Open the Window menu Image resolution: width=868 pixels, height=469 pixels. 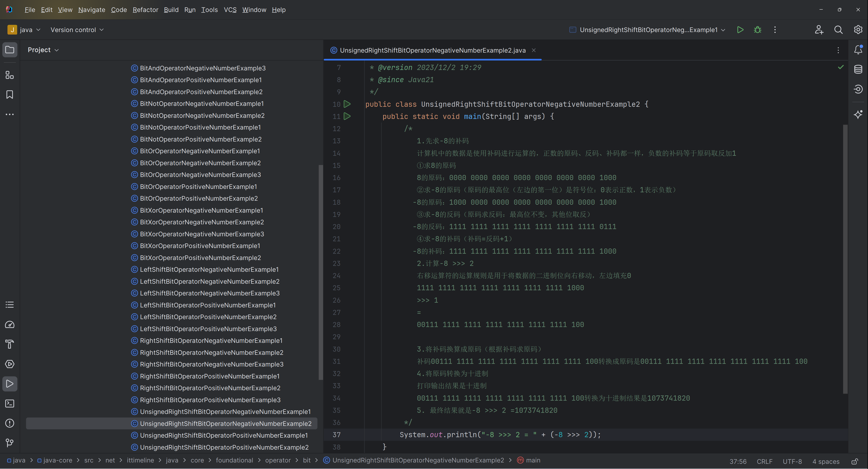(254, 10)
